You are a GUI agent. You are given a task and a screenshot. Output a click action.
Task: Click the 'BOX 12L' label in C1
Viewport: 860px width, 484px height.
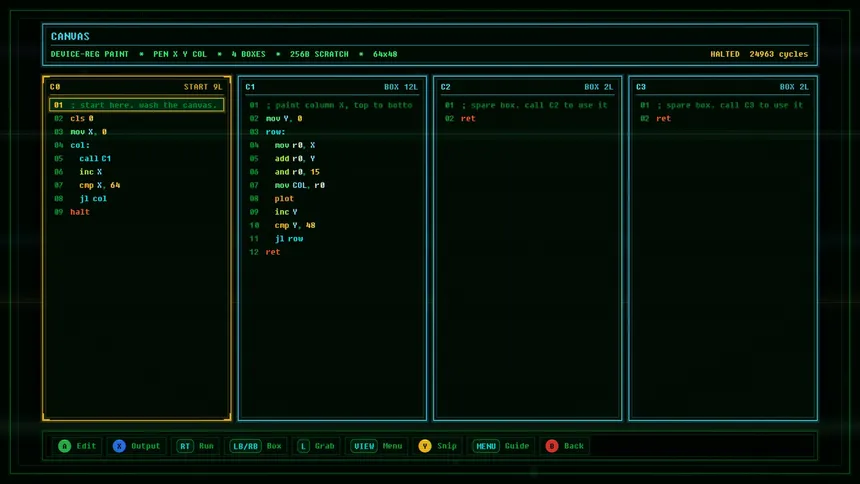tap(400, 87)
